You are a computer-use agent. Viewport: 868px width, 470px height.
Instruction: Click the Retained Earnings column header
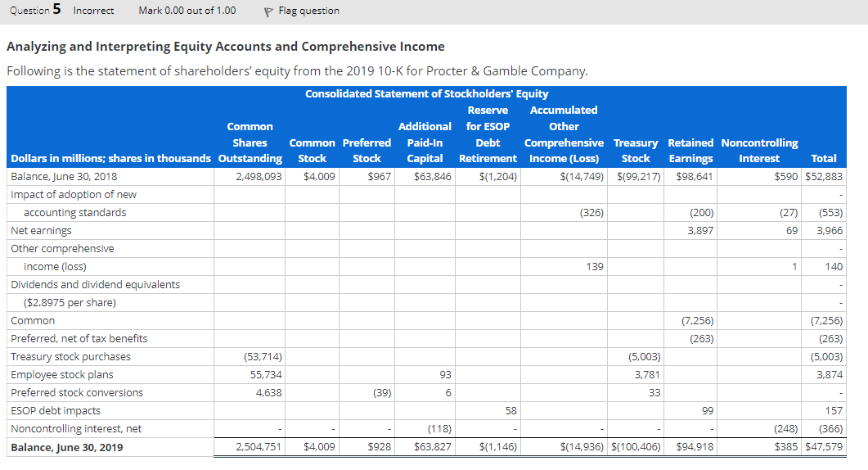pos(690,151)
